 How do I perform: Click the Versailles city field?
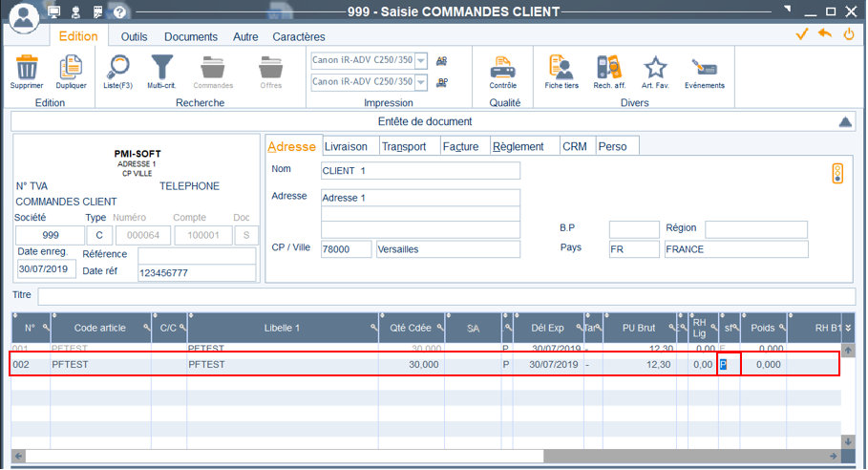tap(448, 249)
